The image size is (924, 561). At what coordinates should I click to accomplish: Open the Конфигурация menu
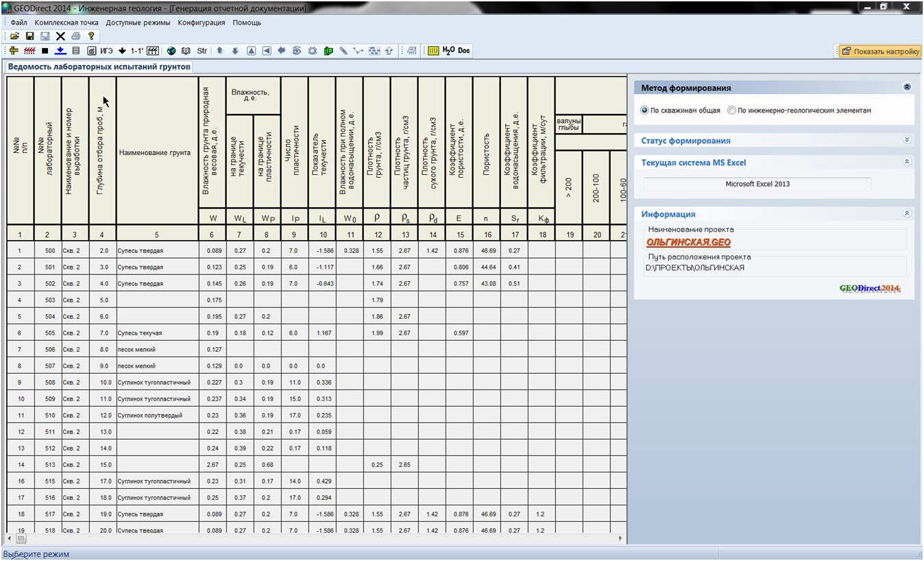(202, 23)
